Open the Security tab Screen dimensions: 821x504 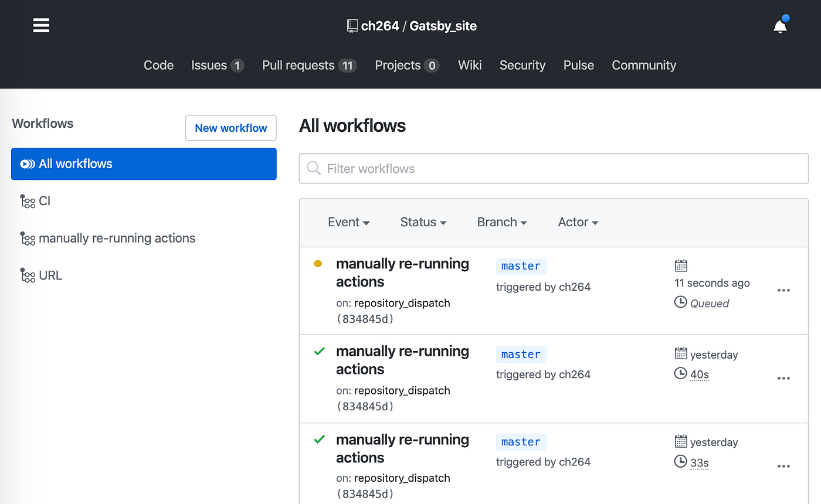pos(523,66)
